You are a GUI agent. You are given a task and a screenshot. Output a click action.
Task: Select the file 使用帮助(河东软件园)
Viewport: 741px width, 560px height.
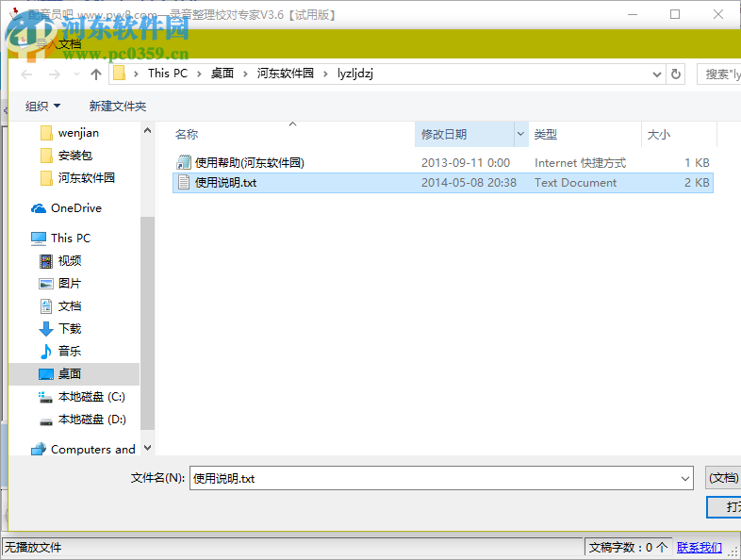[443, 162]
